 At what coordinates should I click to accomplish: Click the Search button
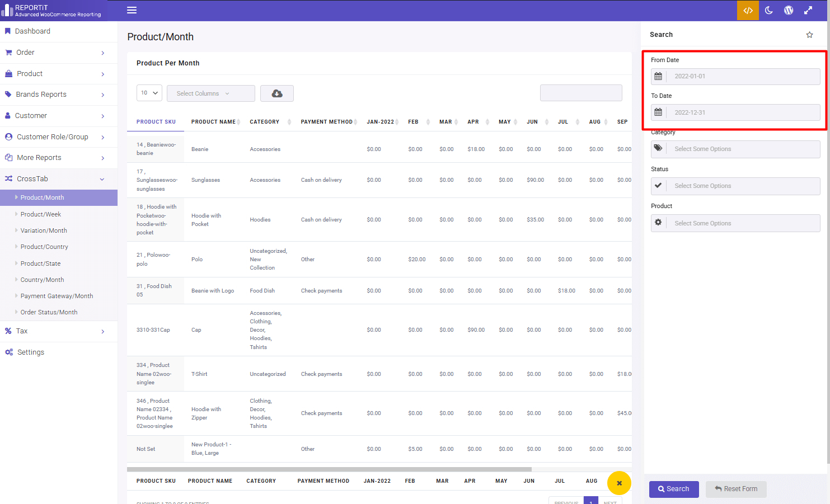click(674, 489)
